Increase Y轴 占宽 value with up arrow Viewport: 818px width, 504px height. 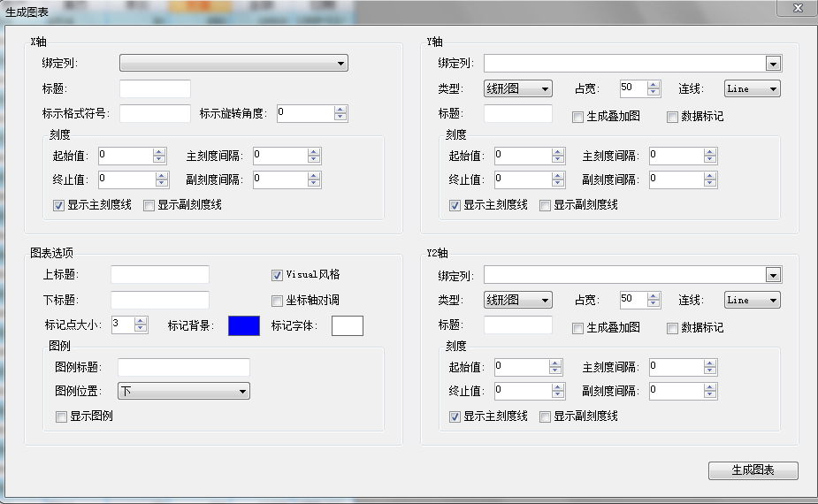point(654,85)
